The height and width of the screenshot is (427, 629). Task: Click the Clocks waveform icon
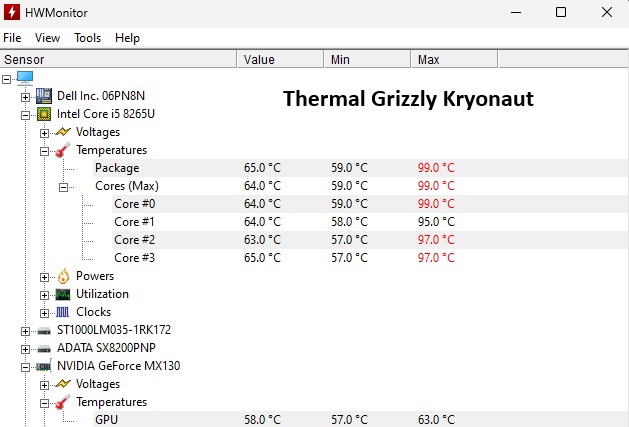[x=62, y=312]
